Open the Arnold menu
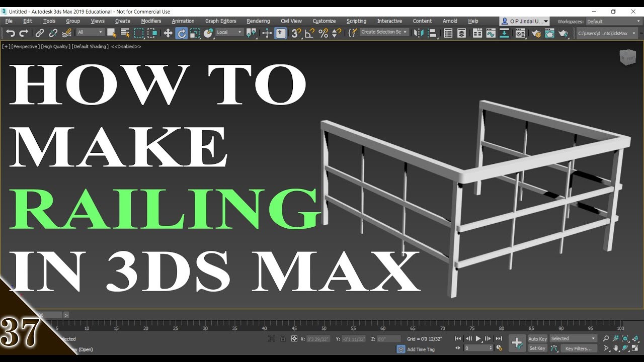 (450, 21)
